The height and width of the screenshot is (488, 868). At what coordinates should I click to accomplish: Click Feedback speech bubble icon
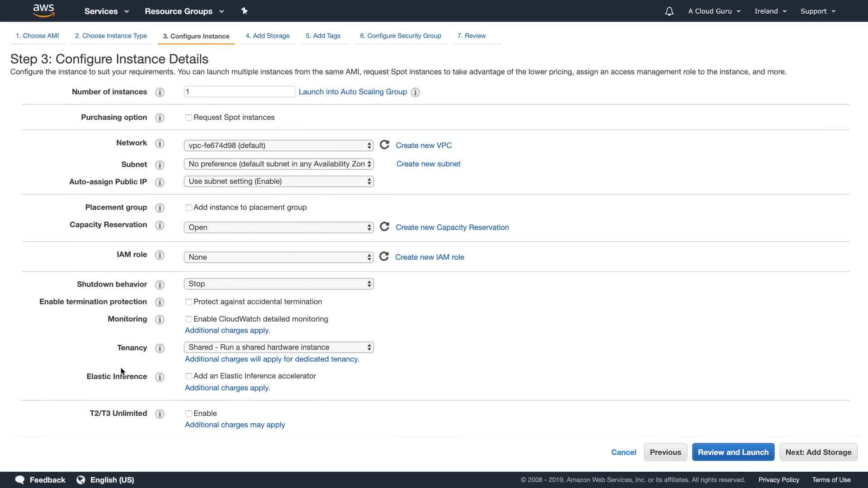coord(20,480)
